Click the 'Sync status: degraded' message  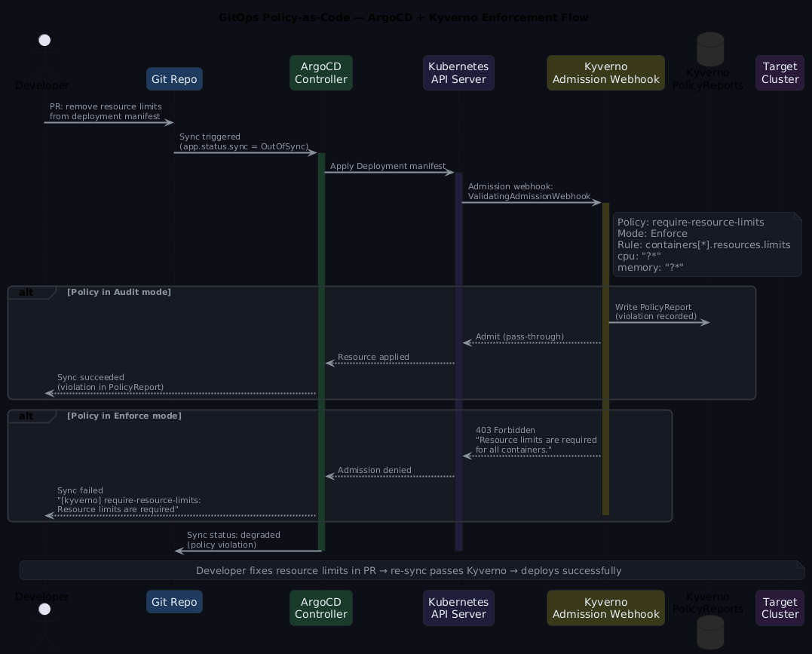[x=234, y=540]
